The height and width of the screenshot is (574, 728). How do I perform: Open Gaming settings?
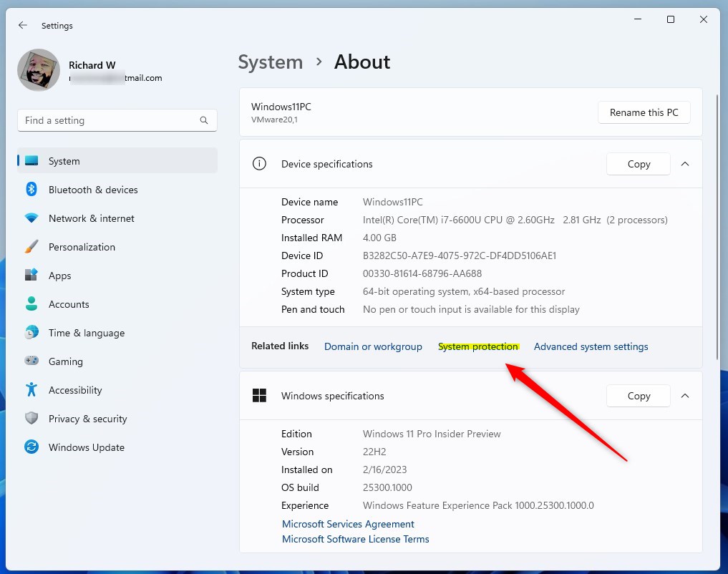(66, 361)
